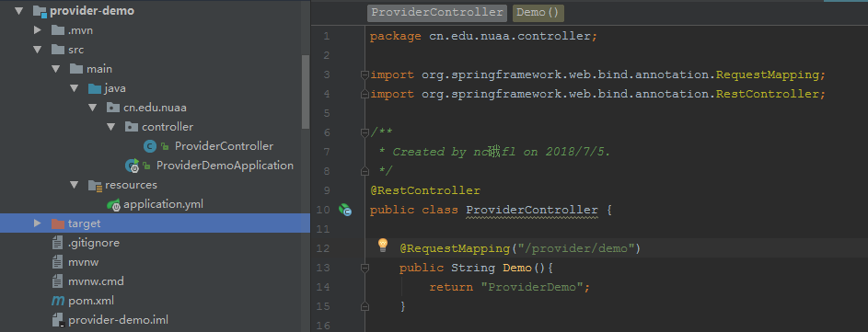Click the application.yml Spring config icon
868x332 pixels.
pyautogui.click(x=113, y=204)
